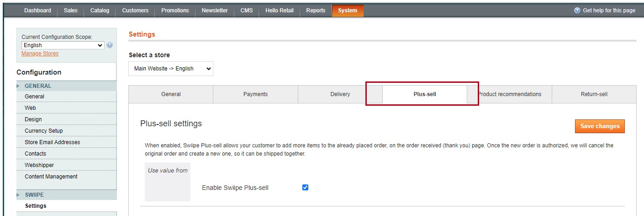The image size is (644, 216).
Task: Open the Hello Retail menu
Action: (x=279, y=11)
